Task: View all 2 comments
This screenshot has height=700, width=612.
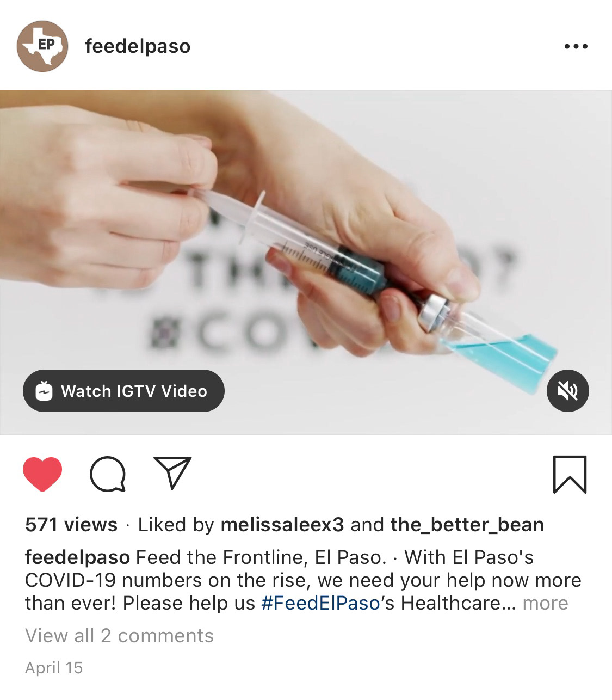Action: (120, 635)
